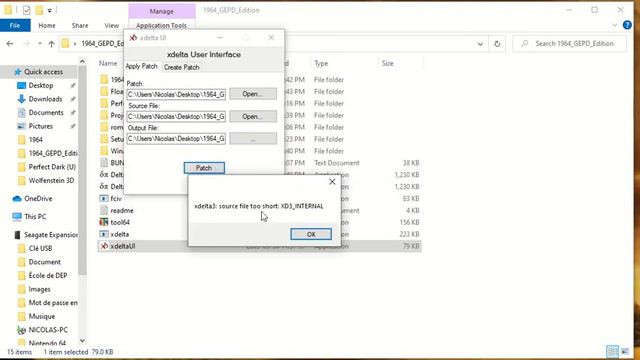Switch to the Create Patch tab

[182, 67]
